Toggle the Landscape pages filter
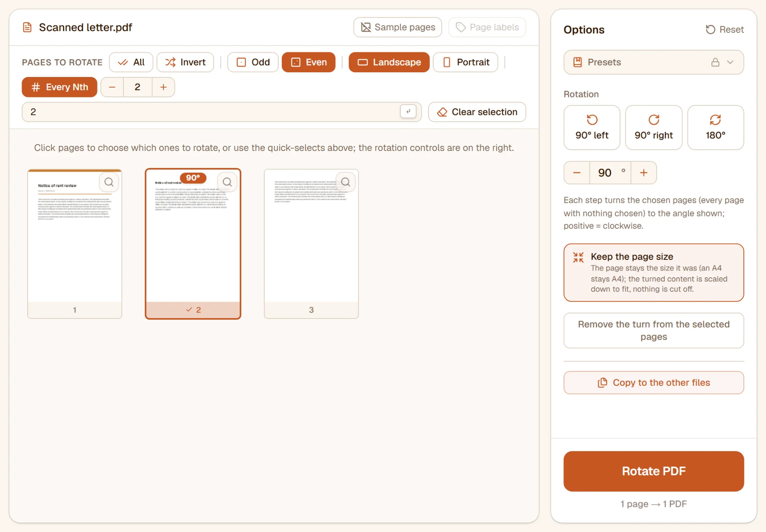The width and height of the screenshot is (766, 532). click(x=389, y=62)
